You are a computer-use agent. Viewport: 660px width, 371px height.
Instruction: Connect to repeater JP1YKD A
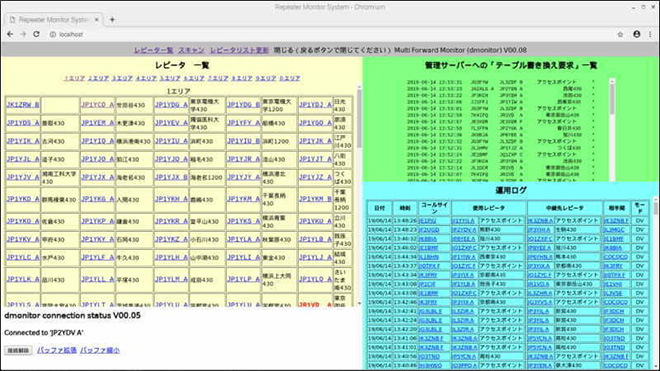(x=23, y=199)
